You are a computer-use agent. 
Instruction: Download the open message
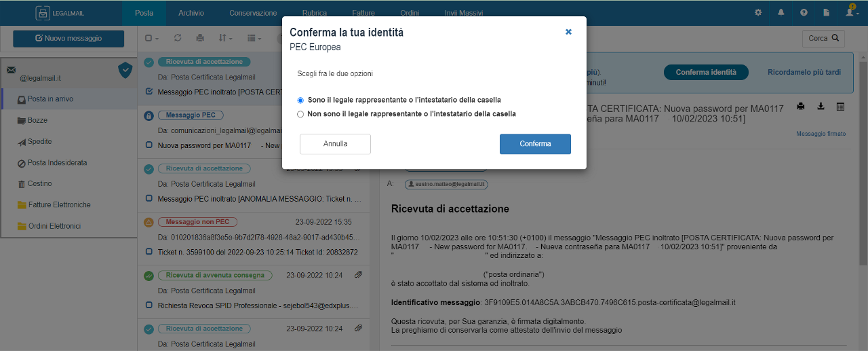pos(821,106)
